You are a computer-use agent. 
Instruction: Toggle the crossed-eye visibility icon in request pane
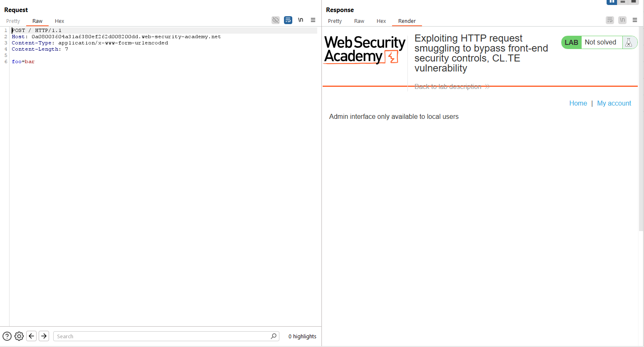pyautogui.click(x=276, y=20)
